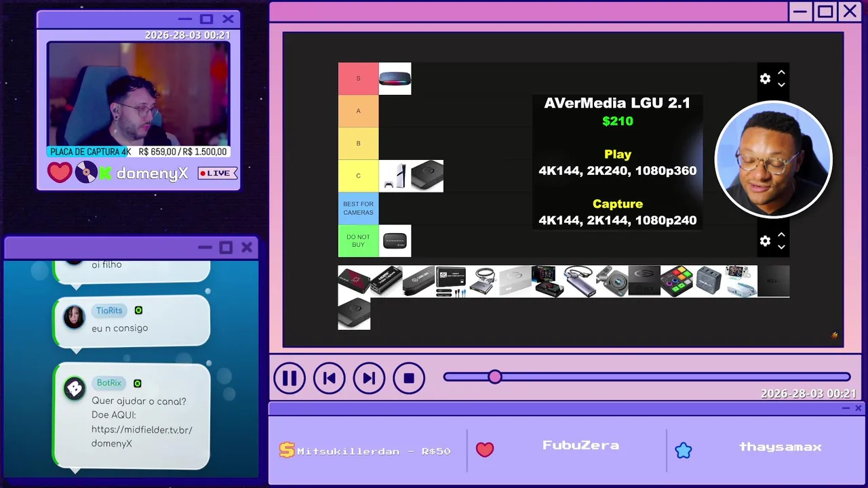Select the red S tier label
This screenshot has width=868, height=488.
(358, 79)
